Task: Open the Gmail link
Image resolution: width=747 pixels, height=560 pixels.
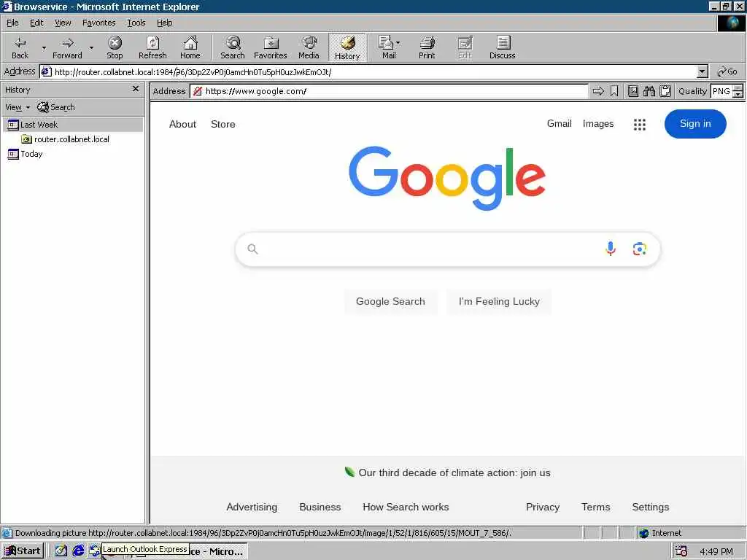Action: pos(560,124)
